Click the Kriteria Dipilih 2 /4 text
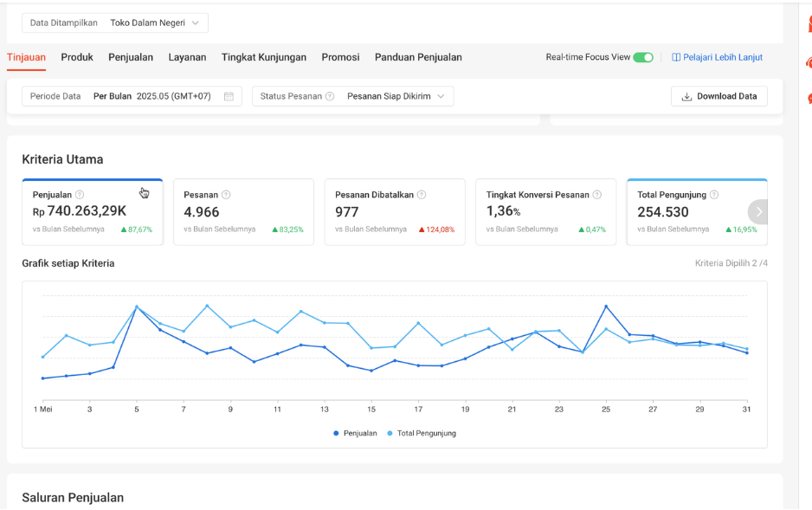The width and height of the screenshot is (812, 510). coord(731,263)
